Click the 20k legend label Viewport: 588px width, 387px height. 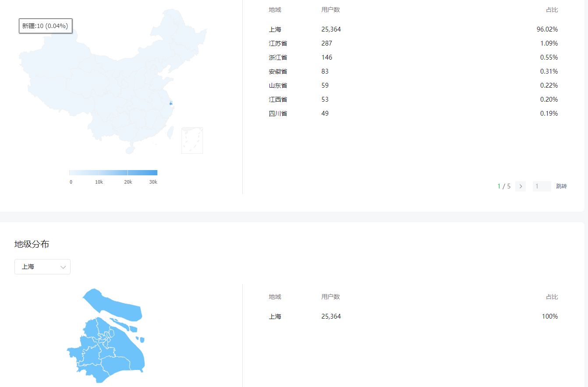tap(128, 182)
